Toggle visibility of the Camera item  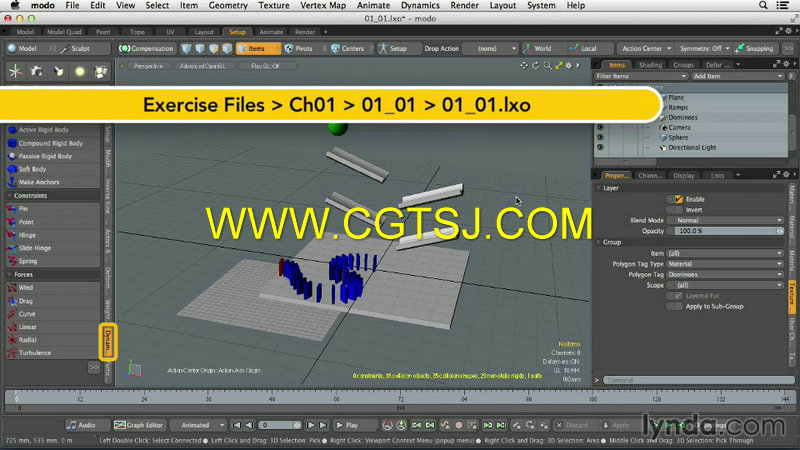601,128
